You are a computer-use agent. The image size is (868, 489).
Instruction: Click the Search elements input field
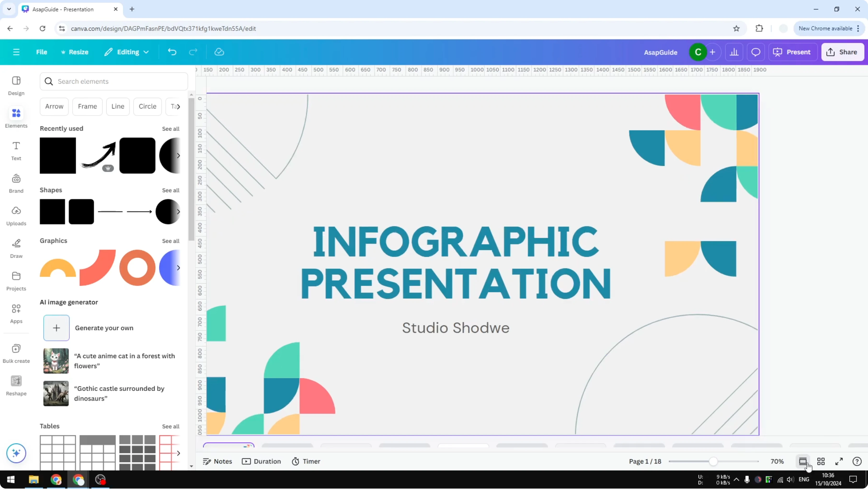[114, 81]
